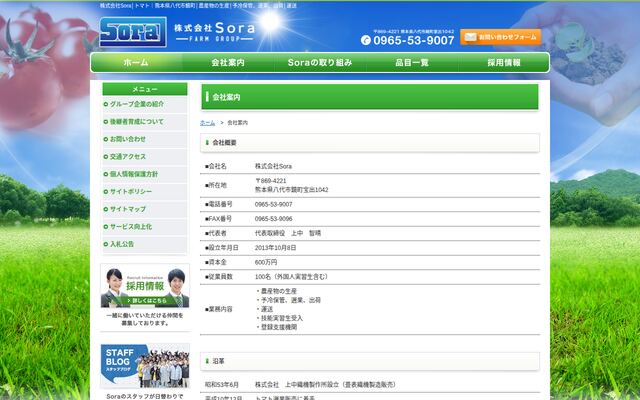Click the 代表取締役 上中 智晴 representative cell
Screen dimensions: 640x400
[x=288, y=233]
